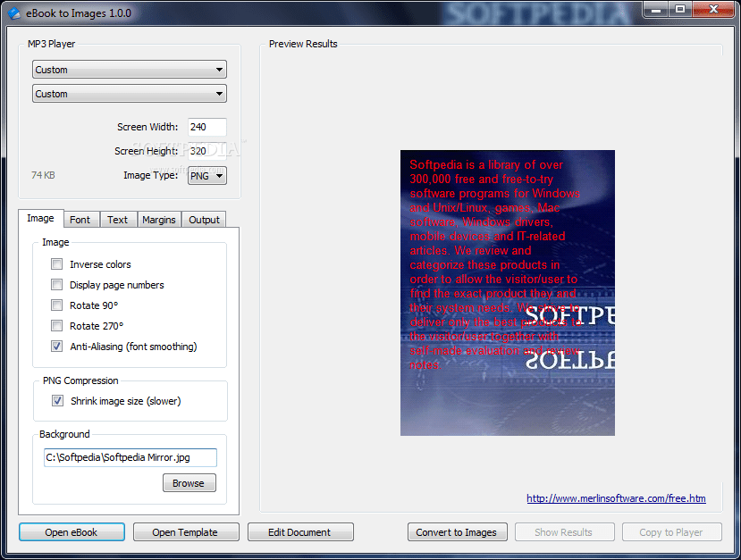This screenshot has height=560, width=741.
Task: Open the merlinsoftware.com link
Action: coord(616,498)
